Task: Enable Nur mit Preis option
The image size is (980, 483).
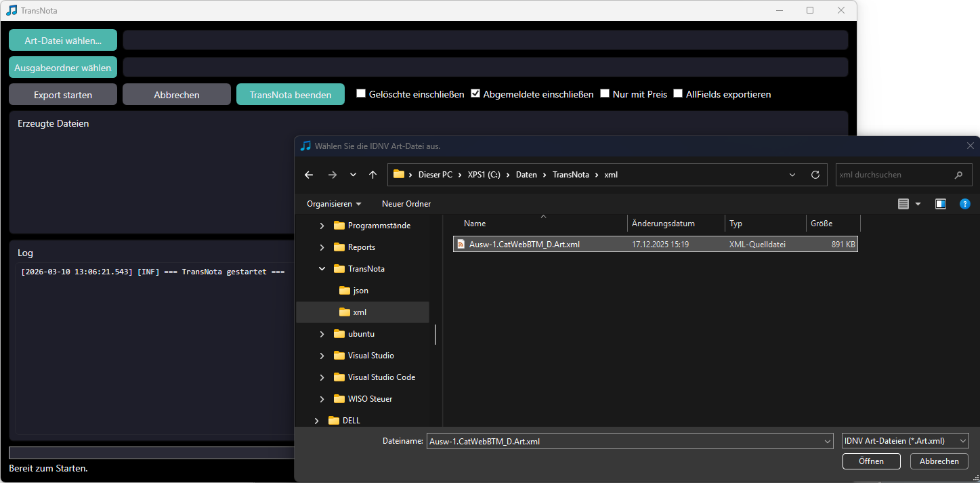Action: click(605, 94)
